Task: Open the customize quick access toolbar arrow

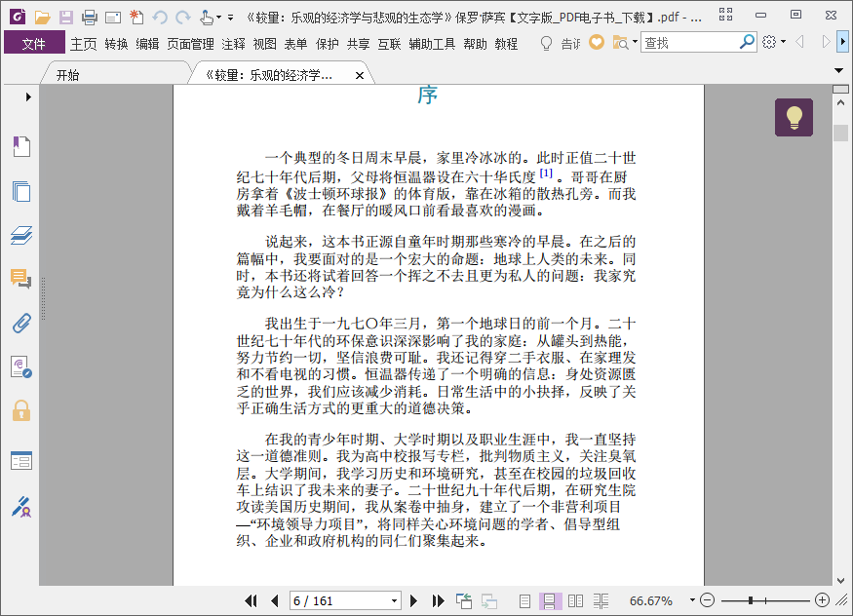Action: click(231, 18)
